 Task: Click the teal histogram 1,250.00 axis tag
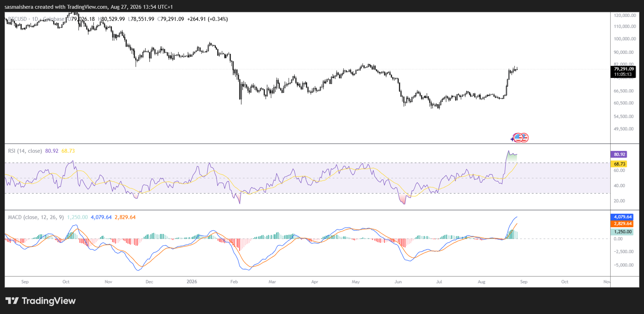622,232
